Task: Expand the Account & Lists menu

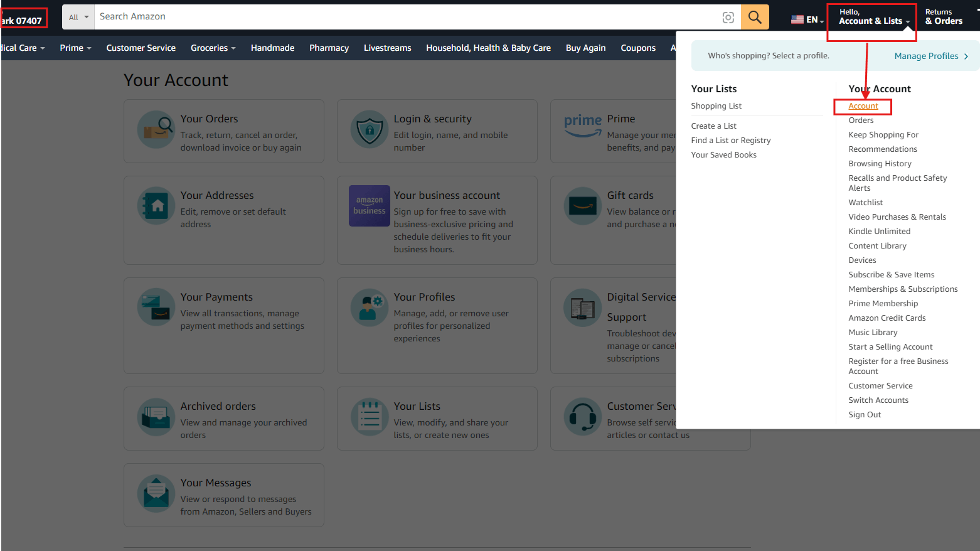Action: click(875, 17)
